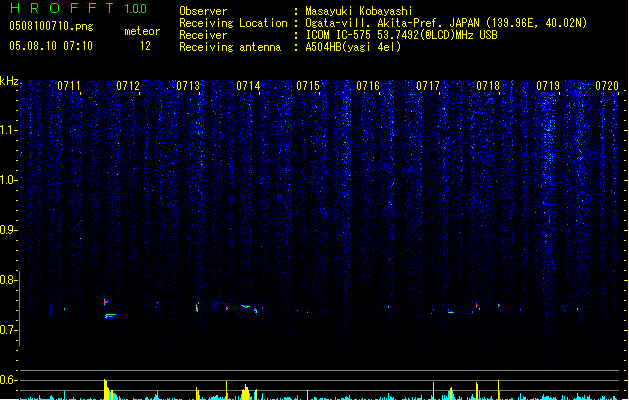Viewport: 629px width, 400px height.
Task: Click the 0.8 kHz axis label
Action: (9, 280)
